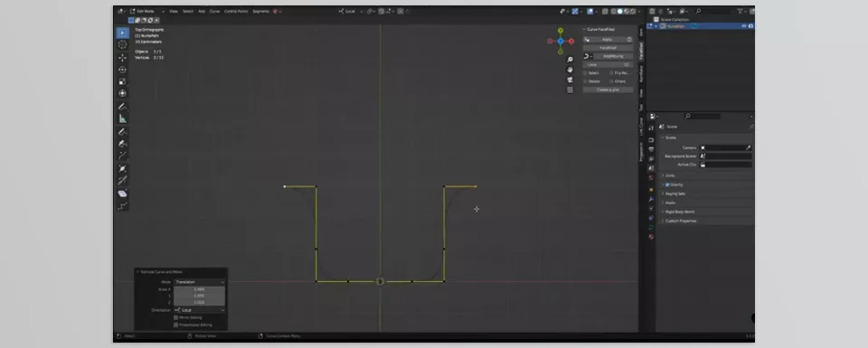
Task: Click the trash icon beside Apply
Action: click(x=629, y=39)
